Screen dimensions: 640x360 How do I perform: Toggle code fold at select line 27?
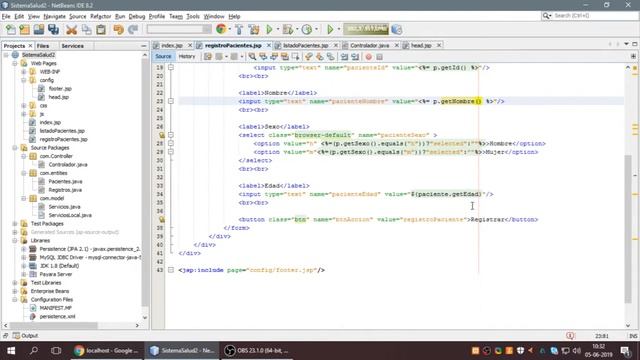171,135
